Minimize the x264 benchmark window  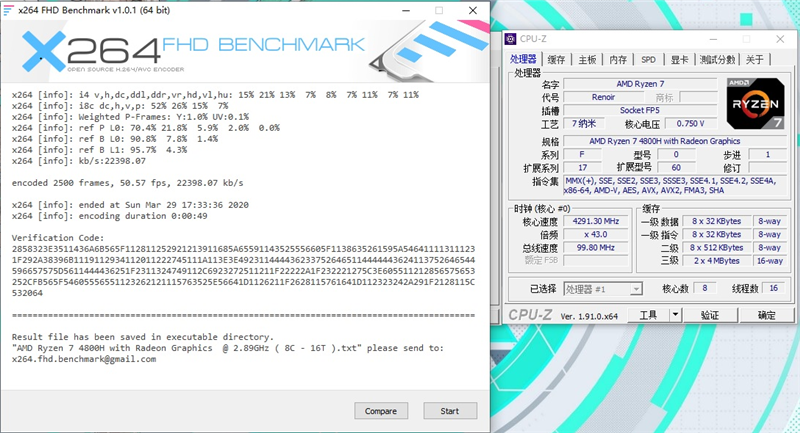pyautogui.click(x=406, y=10)
